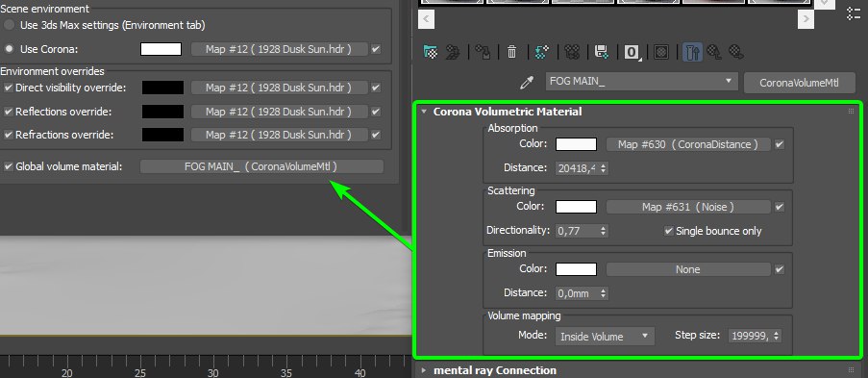This screenshot has height=378, width=868.
Task: Toggle Direct visibility override checkbox
Action: (9, 88)
